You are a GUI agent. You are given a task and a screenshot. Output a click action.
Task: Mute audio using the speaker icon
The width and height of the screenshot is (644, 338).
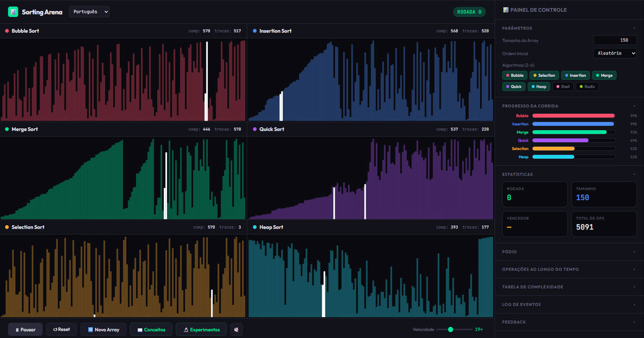coord(236,329)
